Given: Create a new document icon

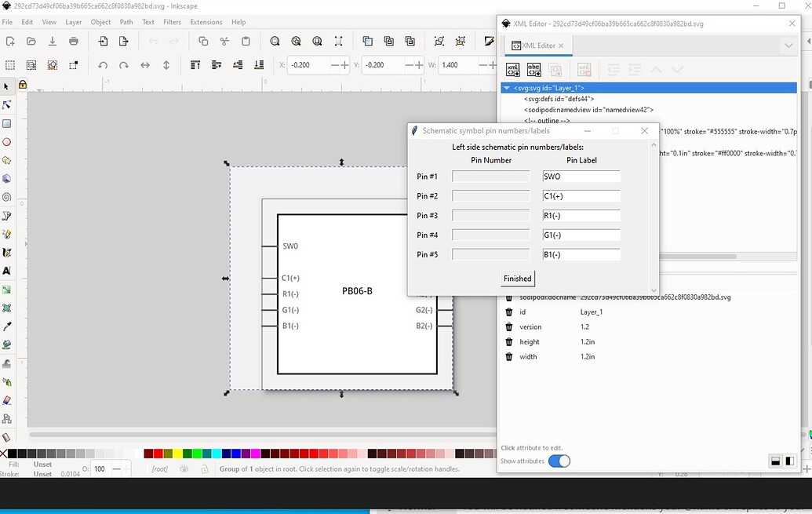Looking at the screenshot, I should tap(10, 41).
